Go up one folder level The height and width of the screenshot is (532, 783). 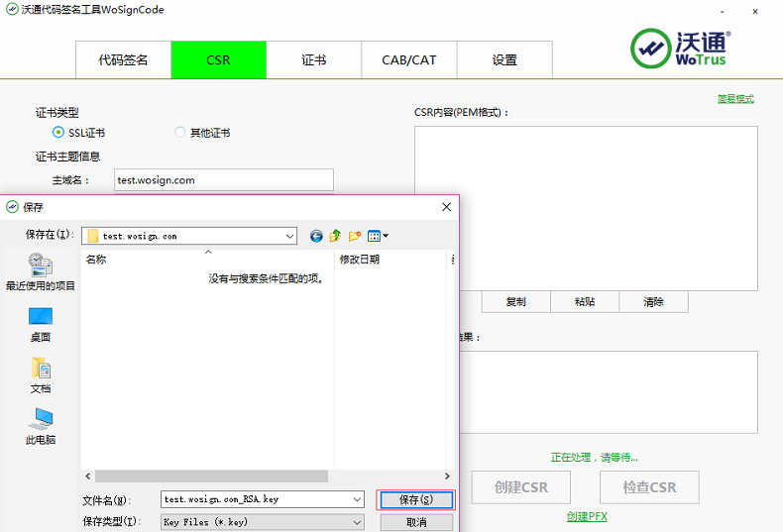(x=335, y=236)
